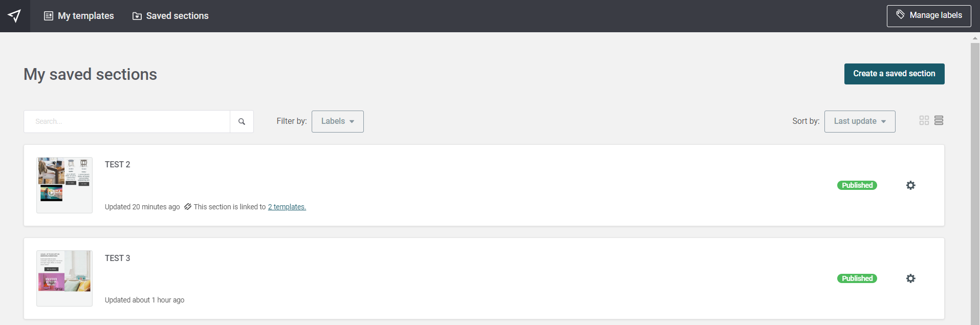980x325 pixels.
Task: Open the TEST 3 section thumbnail
Action: click(x=64, y=278)
